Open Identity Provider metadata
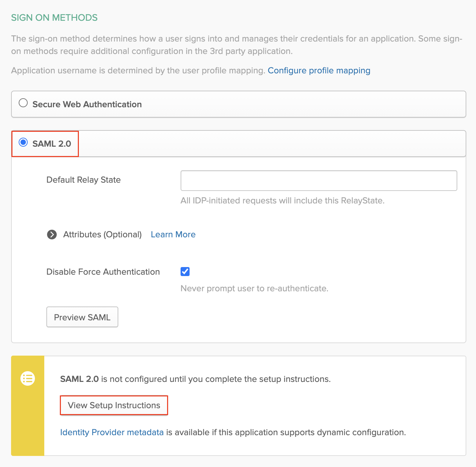The image size is (476, 467). coord(112,432)
